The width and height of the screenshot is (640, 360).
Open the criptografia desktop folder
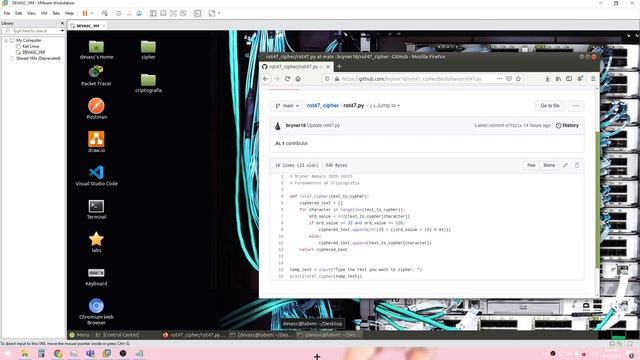point(148,83)
